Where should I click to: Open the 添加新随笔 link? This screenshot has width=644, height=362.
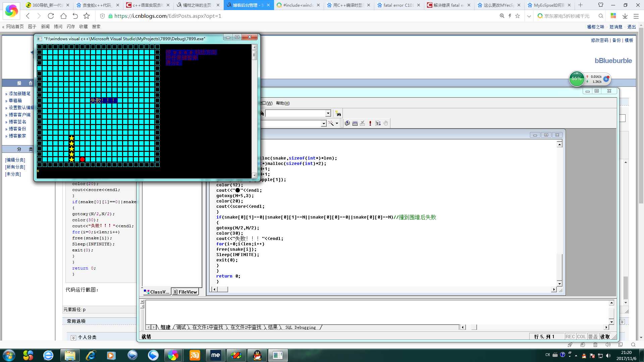coord(19,94)
